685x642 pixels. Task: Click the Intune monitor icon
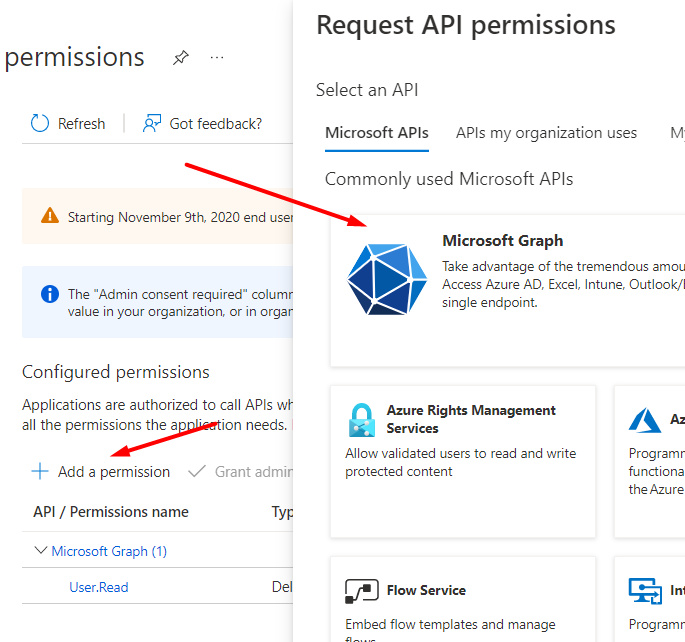(645, 591)
